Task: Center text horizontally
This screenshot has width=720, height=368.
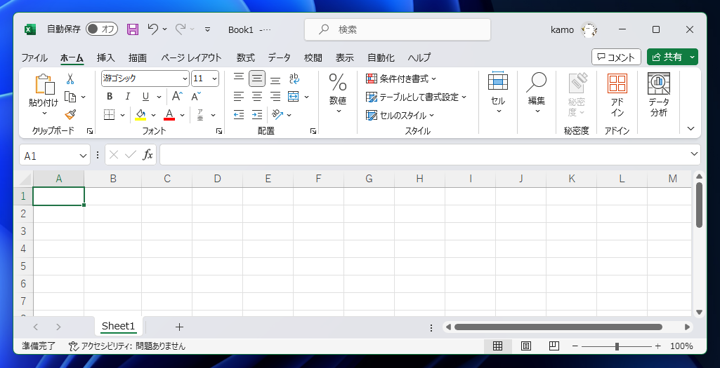Action: 257,96
